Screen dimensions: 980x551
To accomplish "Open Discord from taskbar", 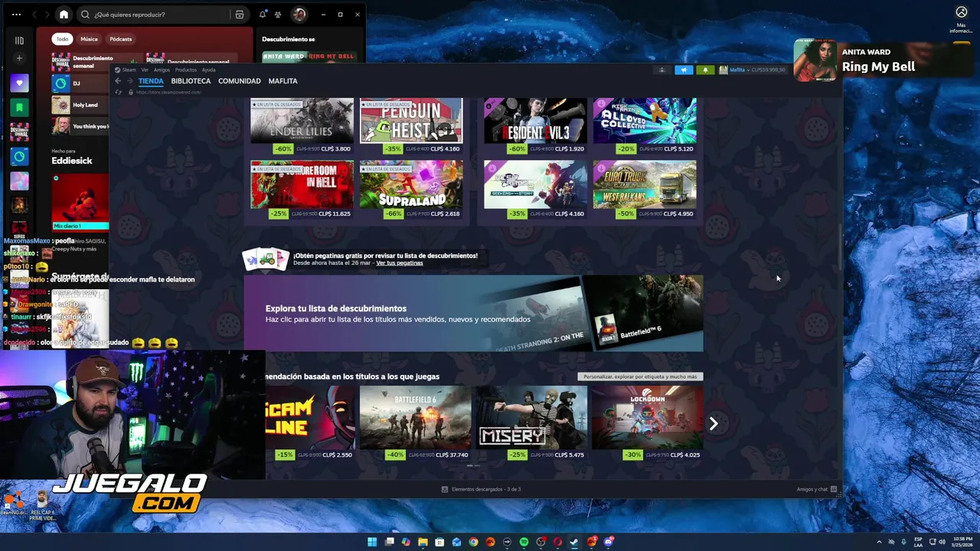I will pyautogui.click(x=608, y=542).
